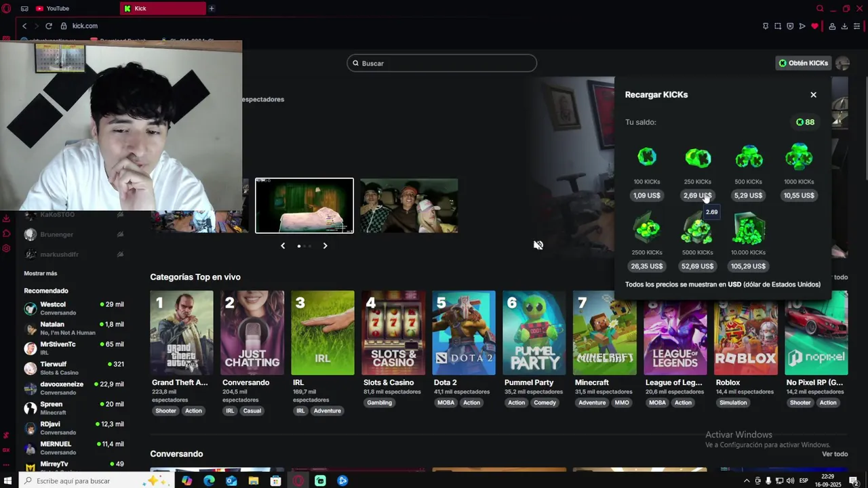Viewport: 868px width, 488px height.
Task: Select the 500 KICKs gem icon
Action: click(x=749, y=157)
